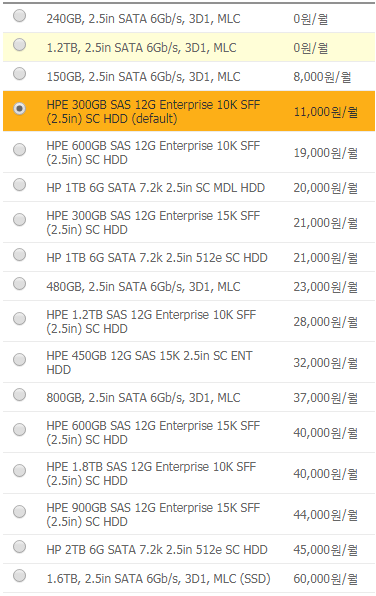Select the 1.6TB SATA MLC SSD option

coord(19,575)
